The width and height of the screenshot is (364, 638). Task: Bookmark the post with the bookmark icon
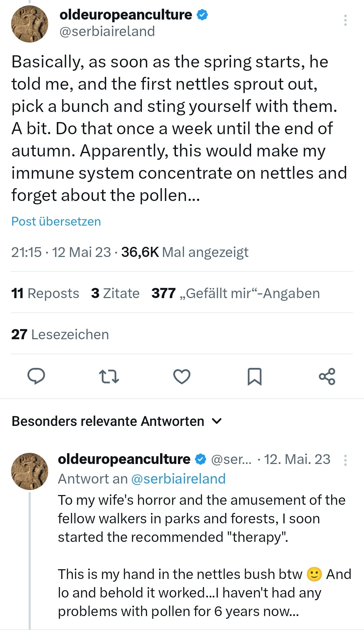[x=254, y=376]
